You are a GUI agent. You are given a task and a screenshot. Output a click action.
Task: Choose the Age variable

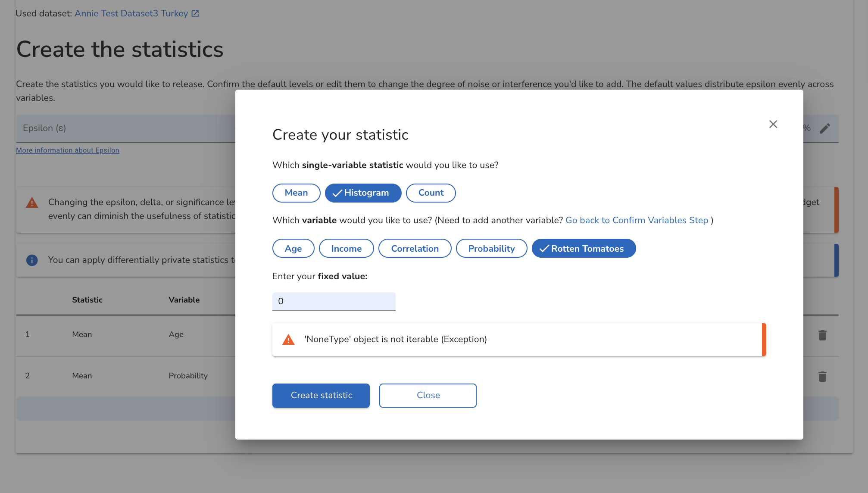(293, 248)
